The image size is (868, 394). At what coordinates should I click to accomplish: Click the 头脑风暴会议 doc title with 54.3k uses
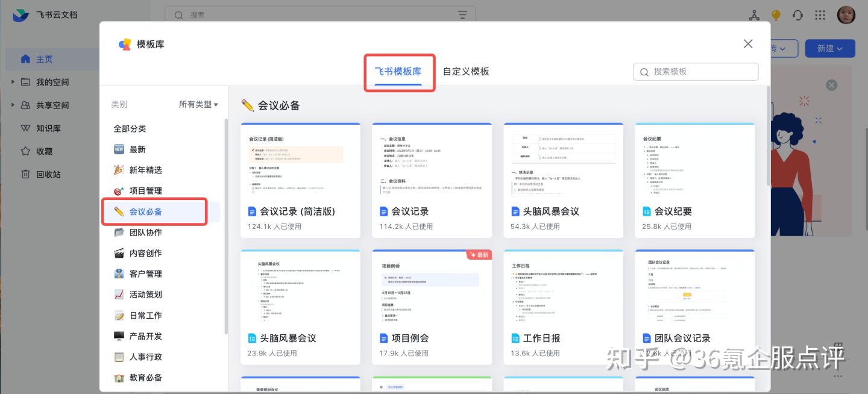[551, 211]
